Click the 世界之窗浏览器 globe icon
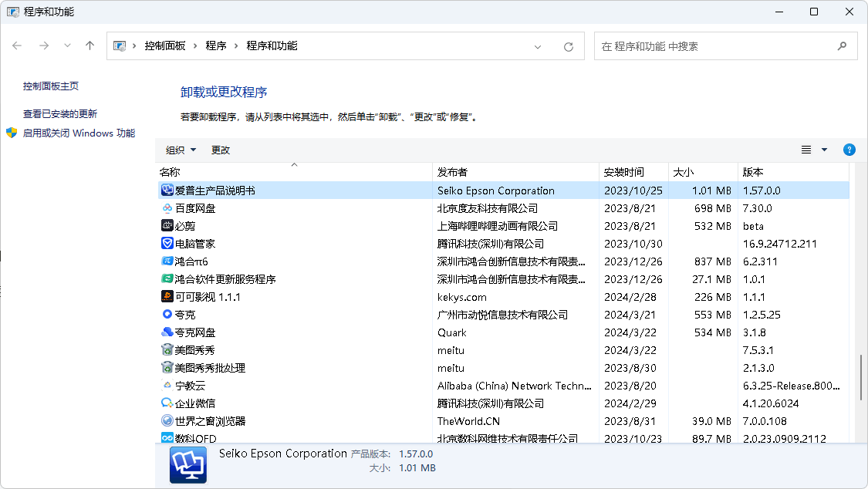Image resolution: width=868 pixels, height=489 pixels. pyautogui.click(x=167, y=420)
